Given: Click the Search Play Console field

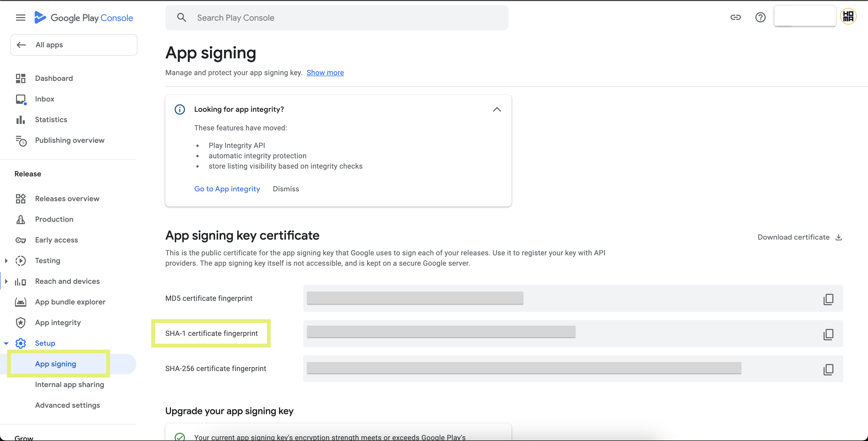Looking at the screenshot, I should [x=337, y=18].
